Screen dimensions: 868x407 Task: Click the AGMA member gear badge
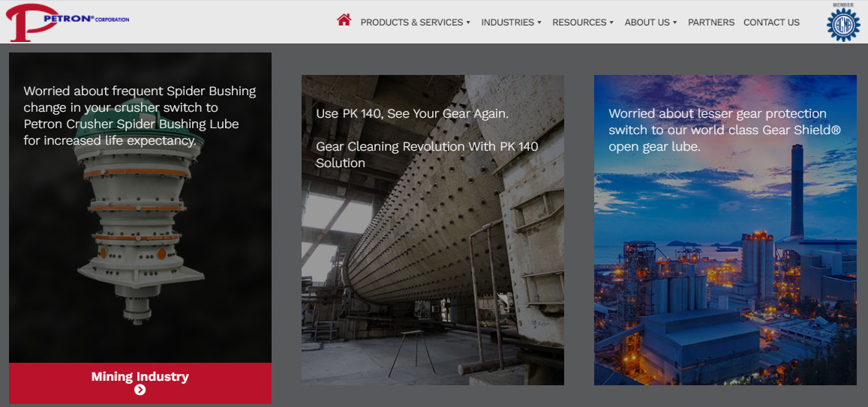click(843, 22)
